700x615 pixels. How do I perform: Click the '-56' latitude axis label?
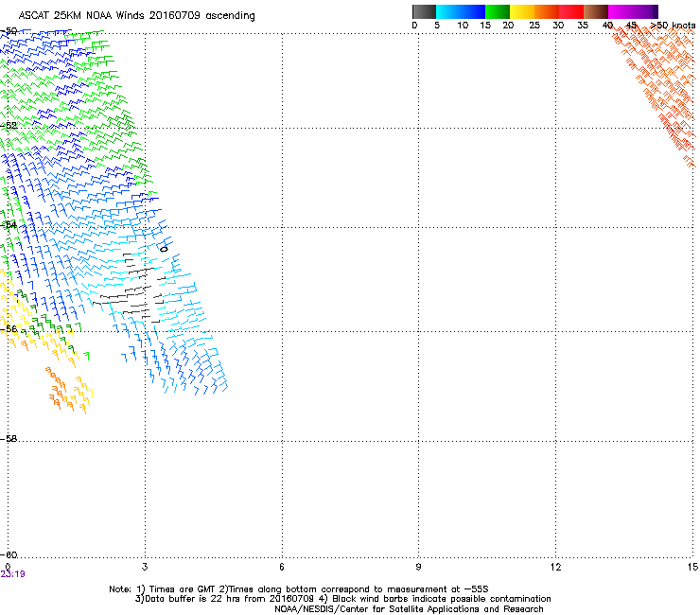click(x=9, y=329)
